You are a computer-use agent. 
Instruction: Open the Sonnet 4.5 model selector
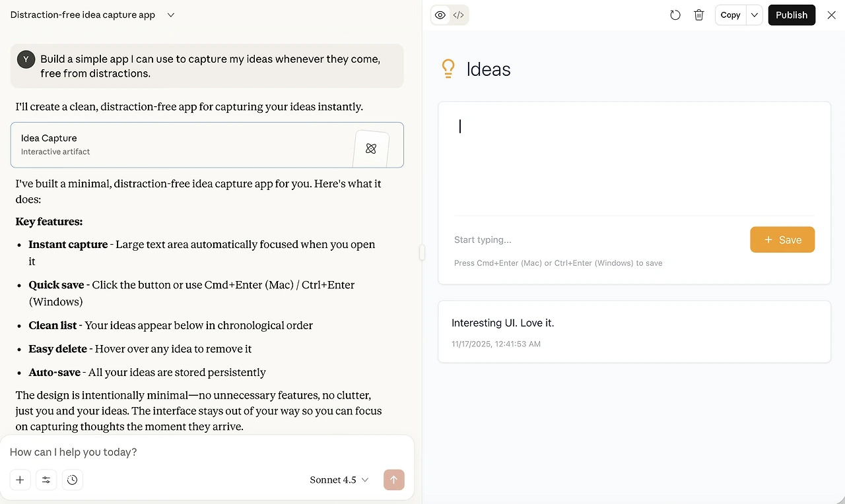click(339, 480)
